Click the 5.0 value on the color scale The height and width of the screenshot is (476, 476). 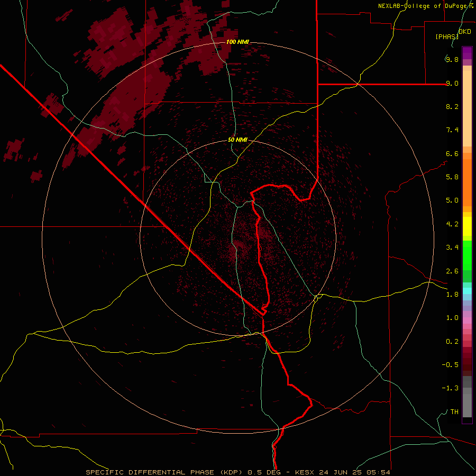(452, 200)
